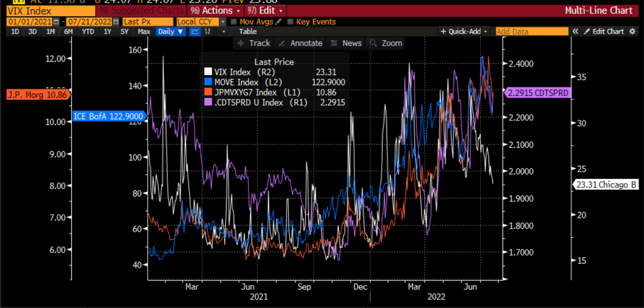Switch to the bar chart type icon
Viewport: 644px width, 308px height.
(x=207, y=32)
